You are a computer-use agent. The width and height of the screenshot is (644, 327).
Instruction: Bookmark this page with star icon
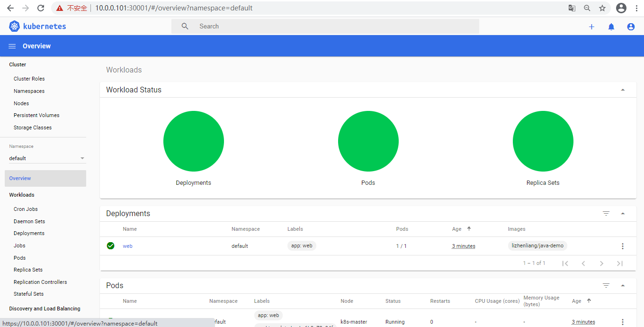(602, 8)
